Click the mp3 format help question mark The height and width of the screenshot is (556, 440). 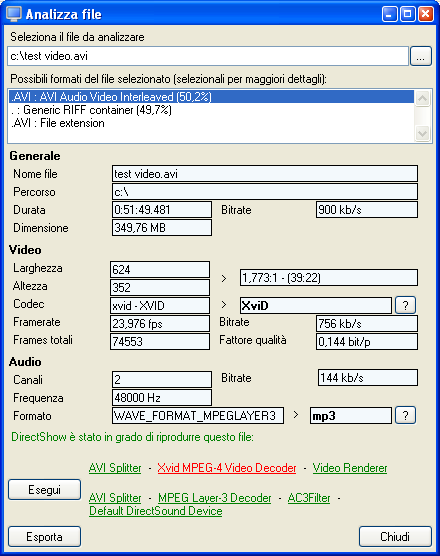[x=405, y=415]
